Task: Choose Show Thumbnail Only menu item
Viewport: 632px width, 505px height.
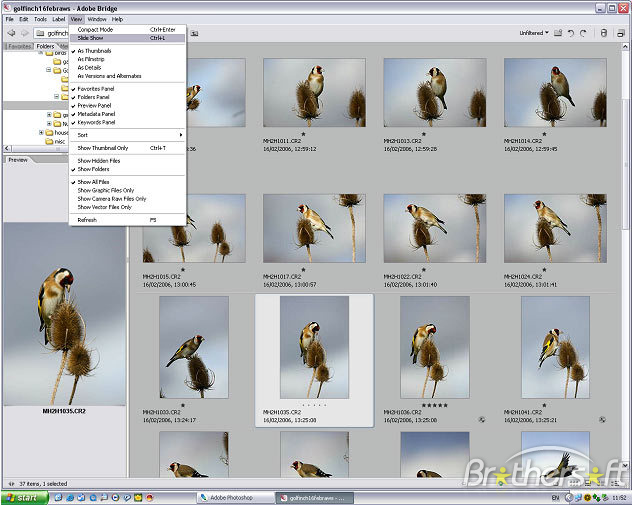Action: [x=127, y=148]
